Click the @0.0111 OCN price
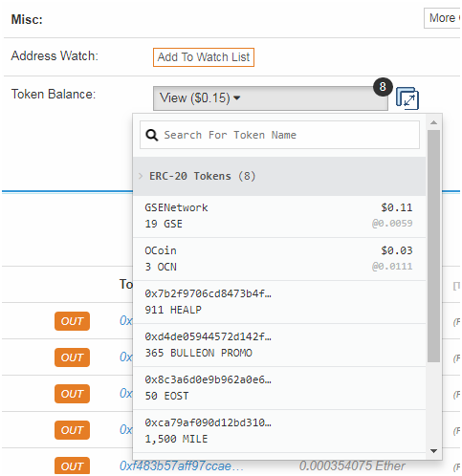462x476 pixels. (x=392, y=267)
